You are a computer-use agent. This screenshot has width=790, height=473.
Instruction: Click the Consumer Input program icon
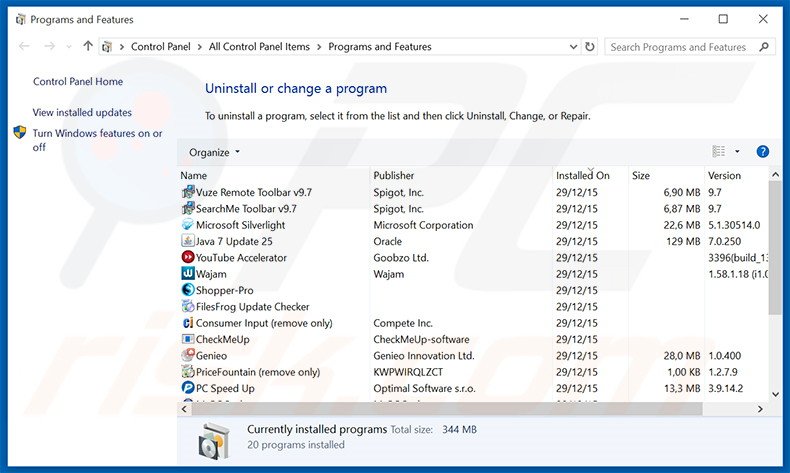point(188,323)
